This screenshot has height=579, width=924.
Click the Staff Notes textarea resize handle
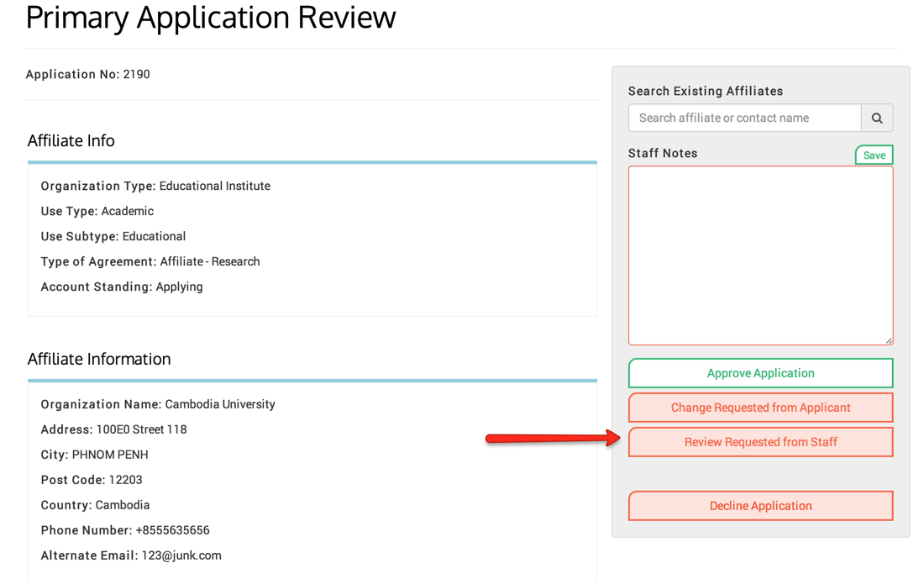click(x=889, y=340)
